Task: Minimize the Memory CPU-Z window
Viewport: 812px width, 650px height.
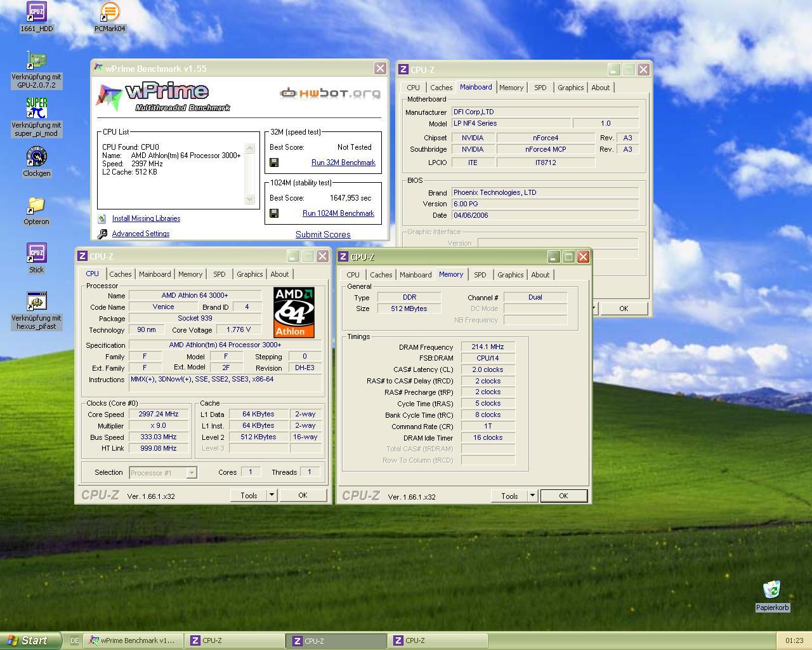Action: click(554, 256)
